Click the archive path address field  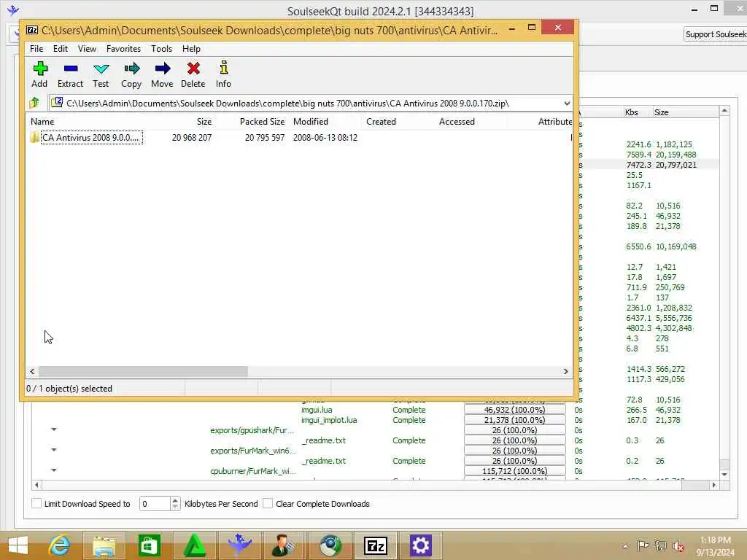click(305, 104)
